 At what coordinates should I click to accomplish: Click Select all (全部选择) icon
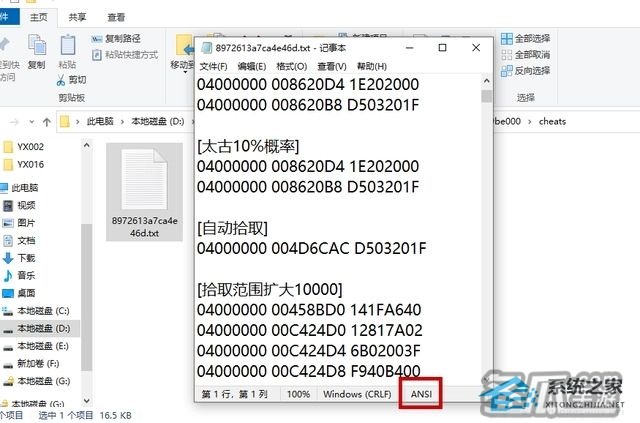click(x=507, y=39)
